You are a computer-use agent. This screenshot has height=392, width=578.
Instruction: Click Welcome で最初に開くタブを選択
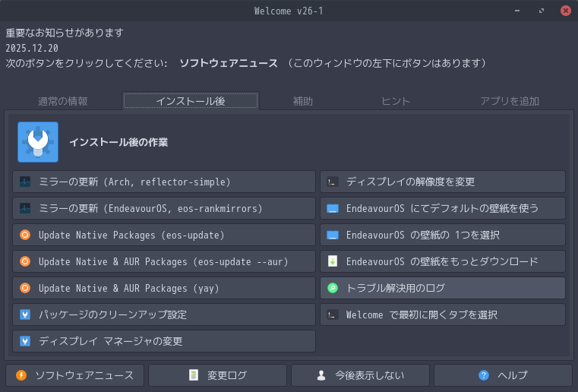443,315
